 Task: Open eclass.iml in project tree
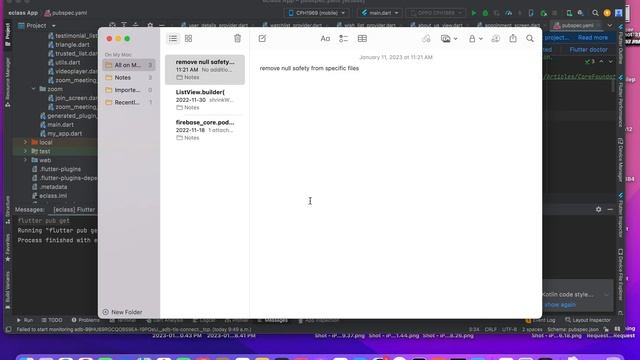(x=49, y=196)
